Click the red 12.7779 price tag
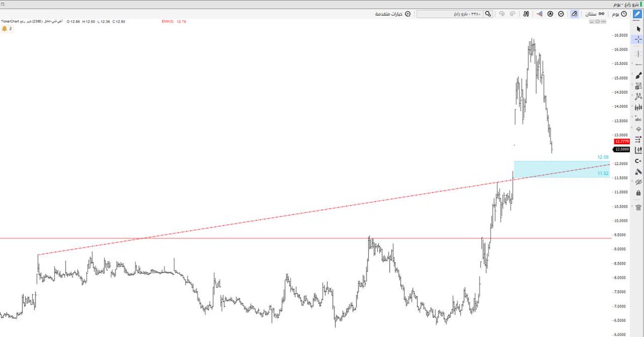Screen dimensions: 644x337 pos(622,142)
